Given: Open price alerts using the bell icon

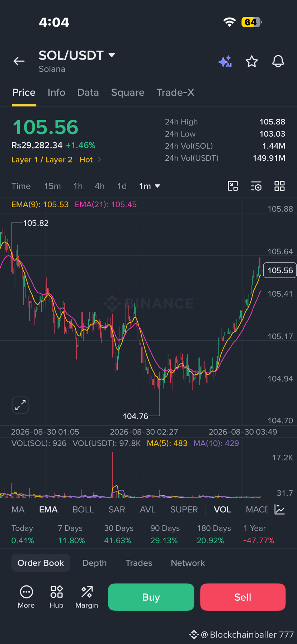Looking at the screenshot, I should [278, 61].
